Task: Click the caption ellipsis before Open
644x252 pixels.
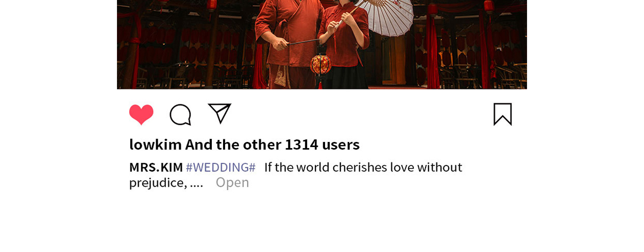Action: (196, 183)
